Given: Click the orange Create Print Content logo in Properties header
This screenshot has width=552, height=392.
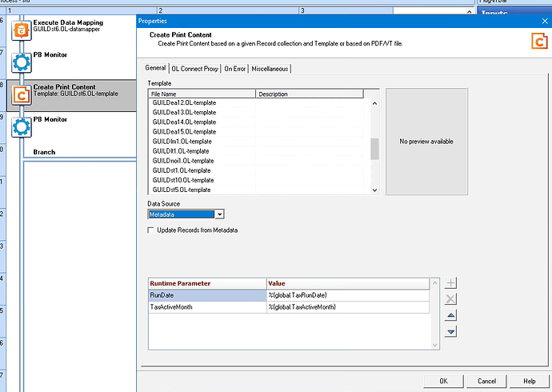Looking at the screenshot, I should [x=539, y=41].
